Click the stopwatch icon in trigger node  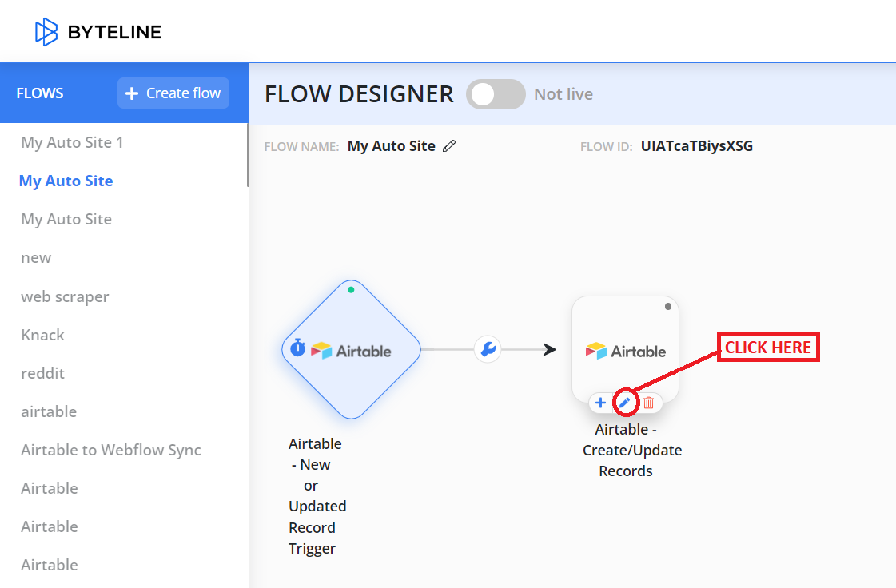point(297,348)
